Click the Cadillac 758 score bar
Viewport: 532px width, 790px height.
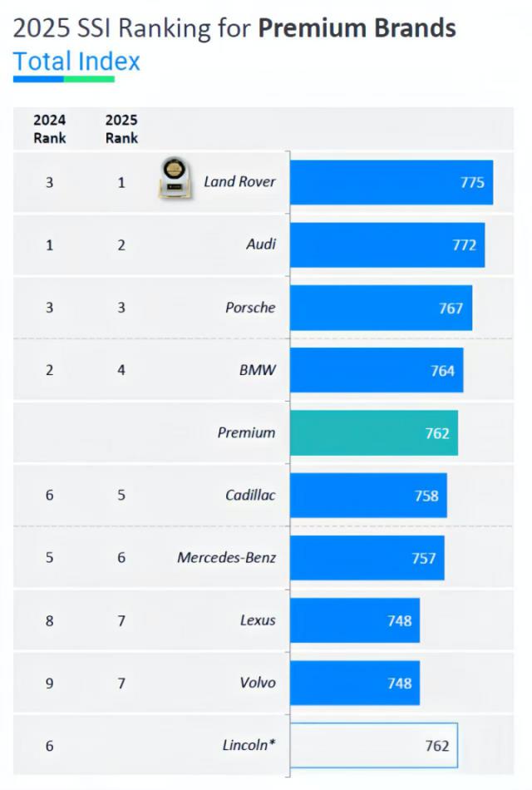tap(368, 496)
